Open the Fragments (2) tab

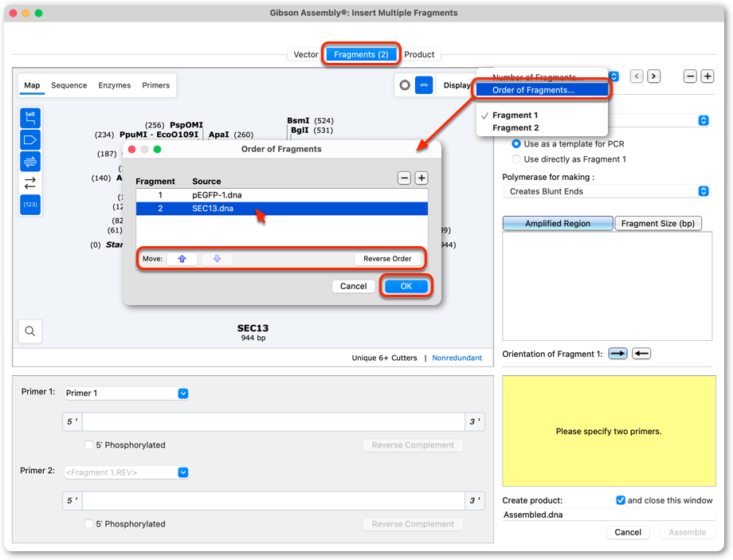(x=361, y=55)
